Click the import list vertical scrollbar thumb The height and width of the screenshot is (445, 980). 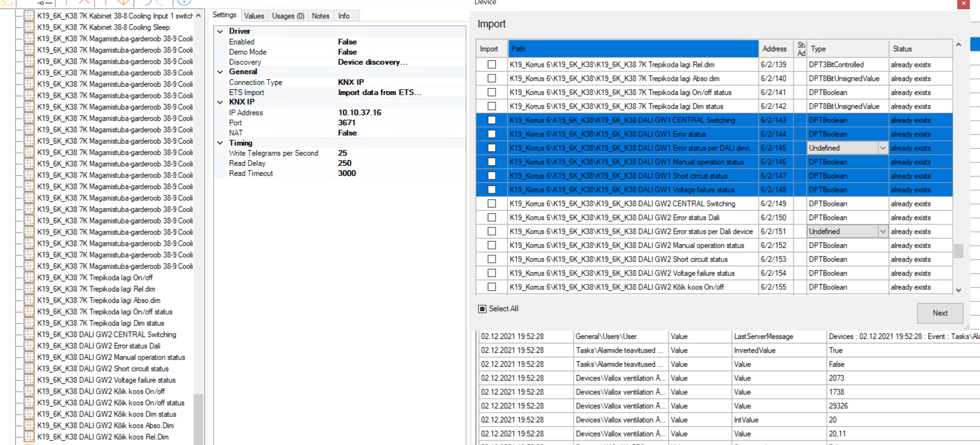point(958,251)
